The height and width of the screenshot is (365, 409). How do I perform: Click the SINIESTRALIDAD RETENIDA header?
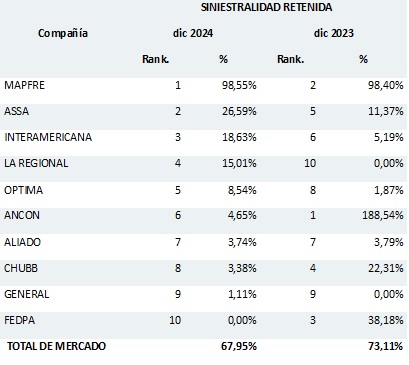pyautogui.click(x=266, y=7)
